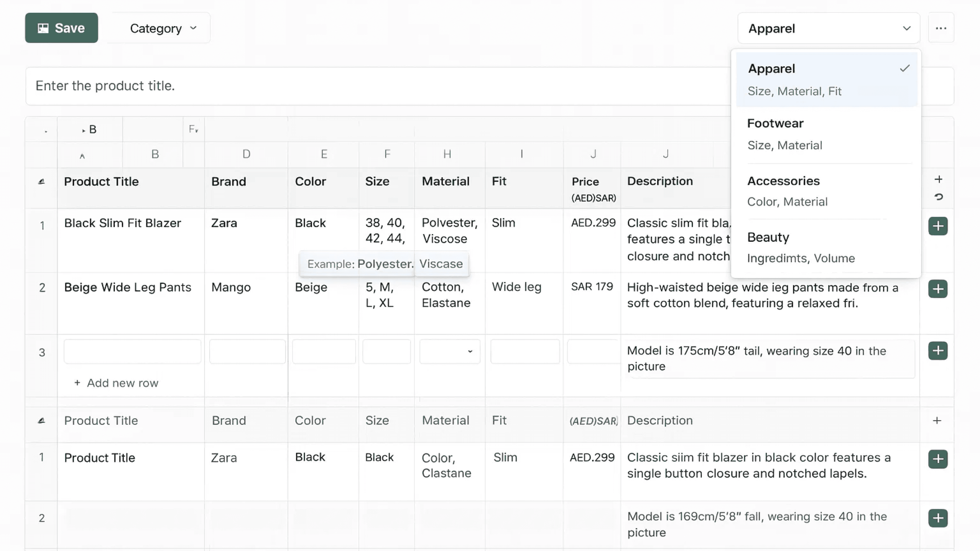Open the three-dot more options menu

click(941, 28)
